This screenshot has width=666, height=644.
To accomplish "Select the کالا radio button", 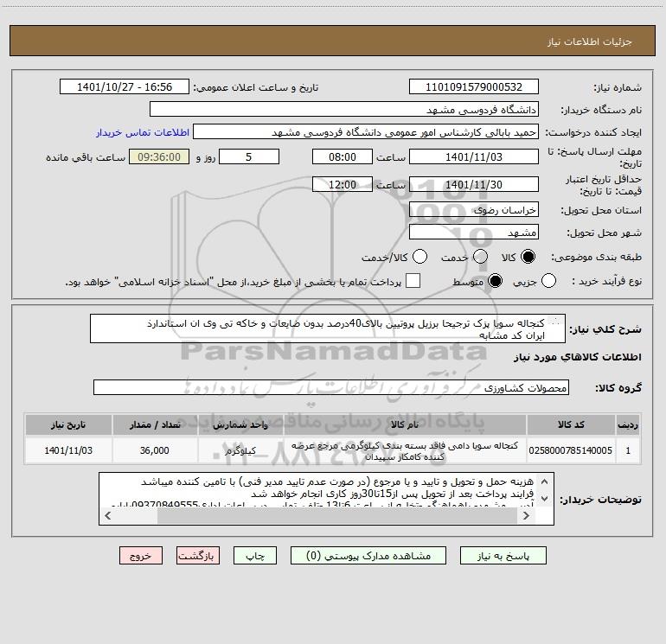I will [528, 257].
